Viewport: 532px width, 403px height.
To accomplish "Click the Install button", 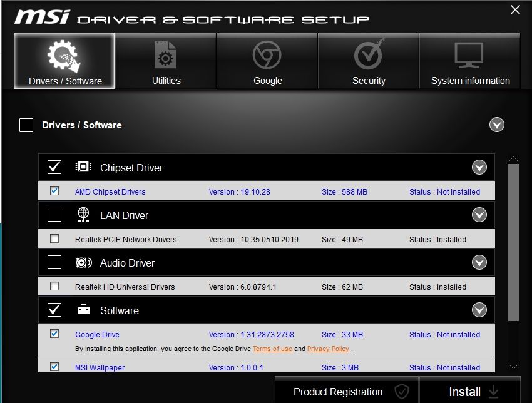I will (470, 390).
